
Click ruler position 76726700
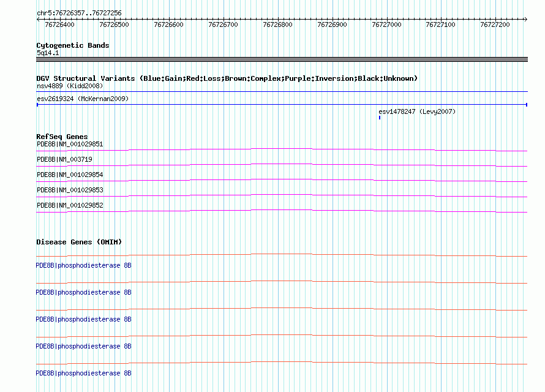[223, 24]
